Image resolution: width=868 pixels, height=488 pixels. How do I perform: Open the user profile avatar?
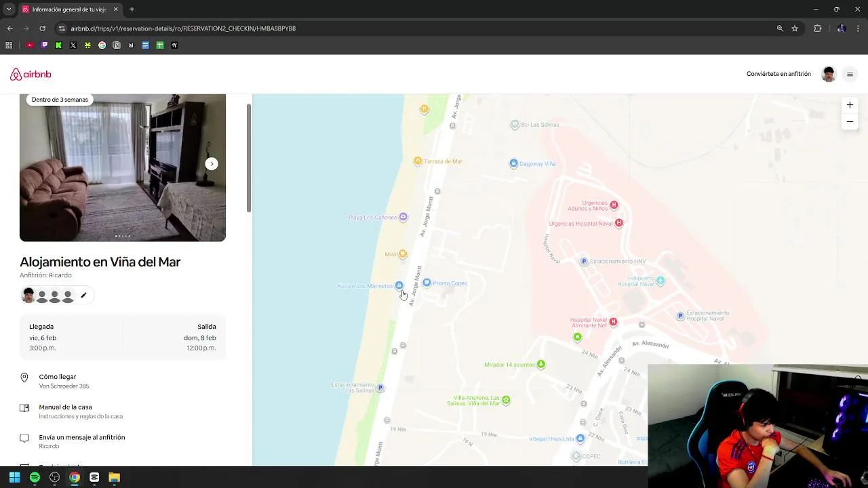828,75
